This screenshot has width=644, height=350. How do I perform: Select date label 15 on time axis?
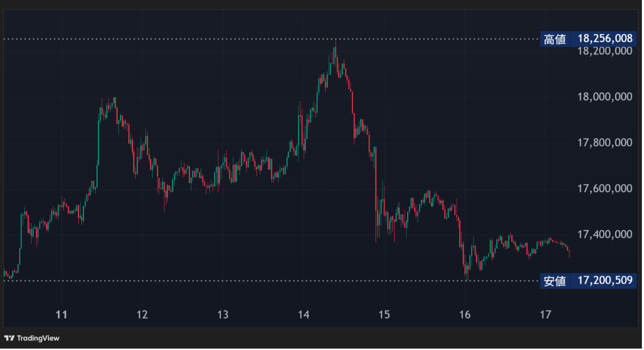click(x=384, y=315)
